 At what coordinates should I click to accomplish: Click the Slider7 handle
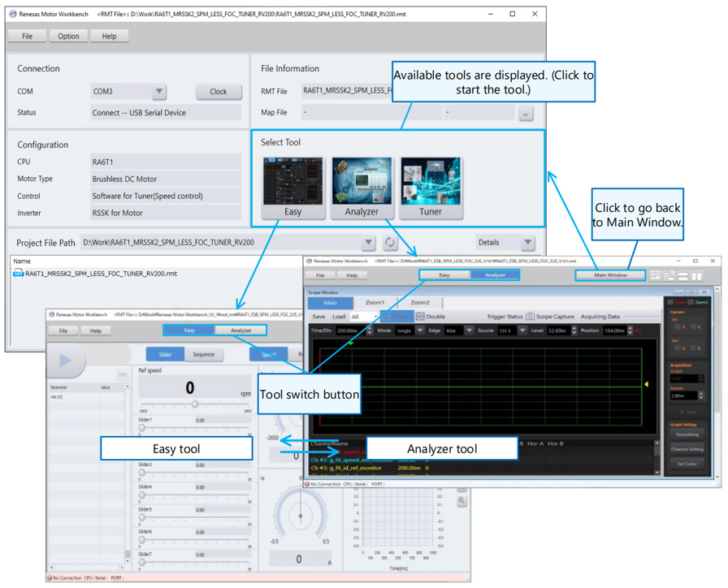142,563
